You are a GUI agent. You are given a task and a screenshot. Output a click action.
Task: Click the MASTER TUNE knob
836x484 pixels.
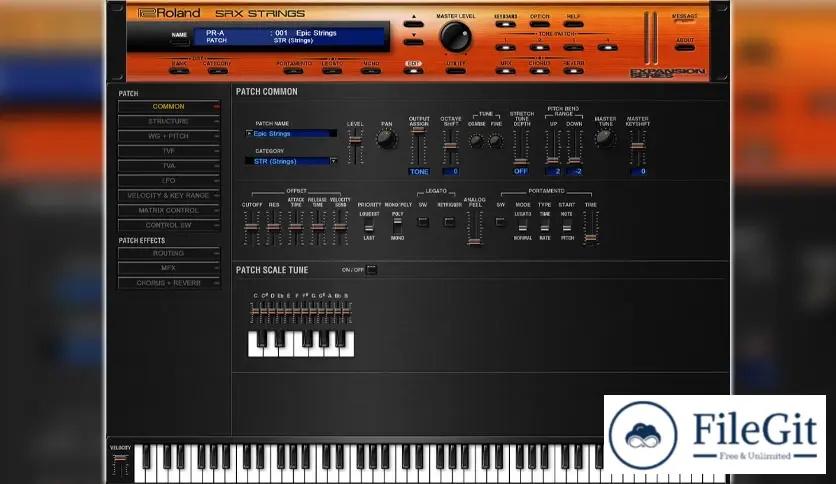[x=605, y=139]
